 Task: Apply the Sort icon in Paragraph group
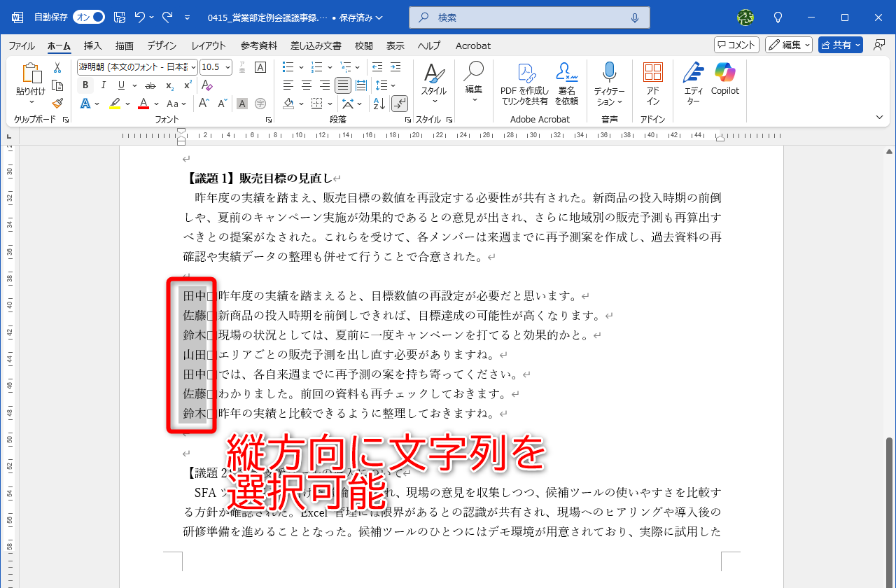[379, 104]
